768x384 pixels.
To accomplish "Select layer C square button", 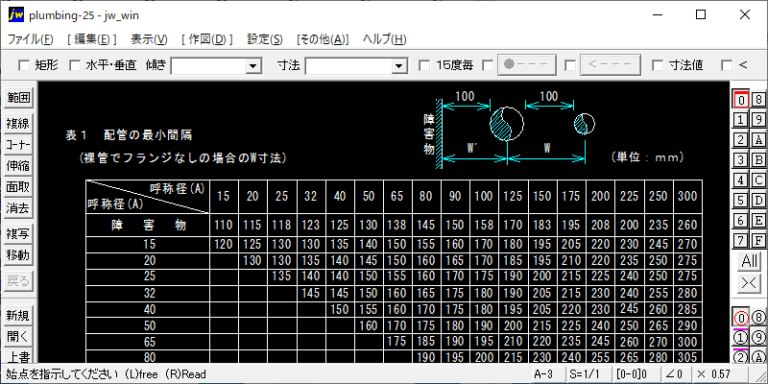I will pyautogui.click(x=758, y=180).
